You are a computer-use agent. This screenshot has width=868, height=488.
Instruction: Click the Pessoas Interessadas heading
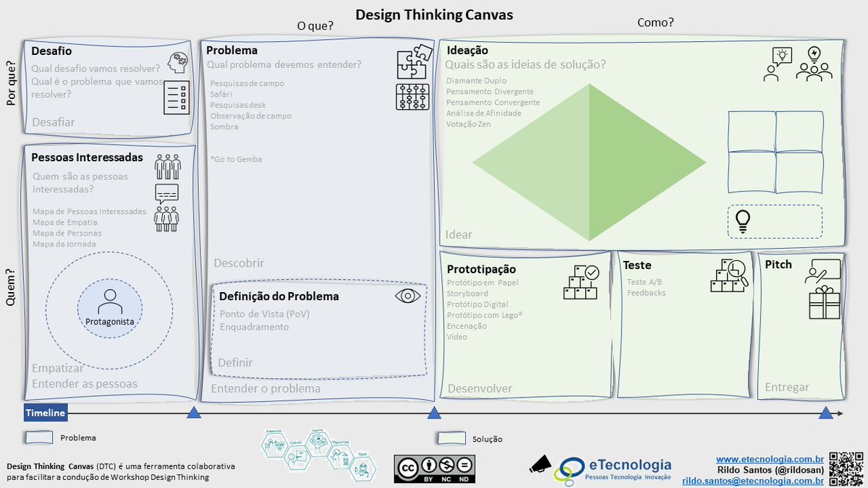tap(87, 157)
